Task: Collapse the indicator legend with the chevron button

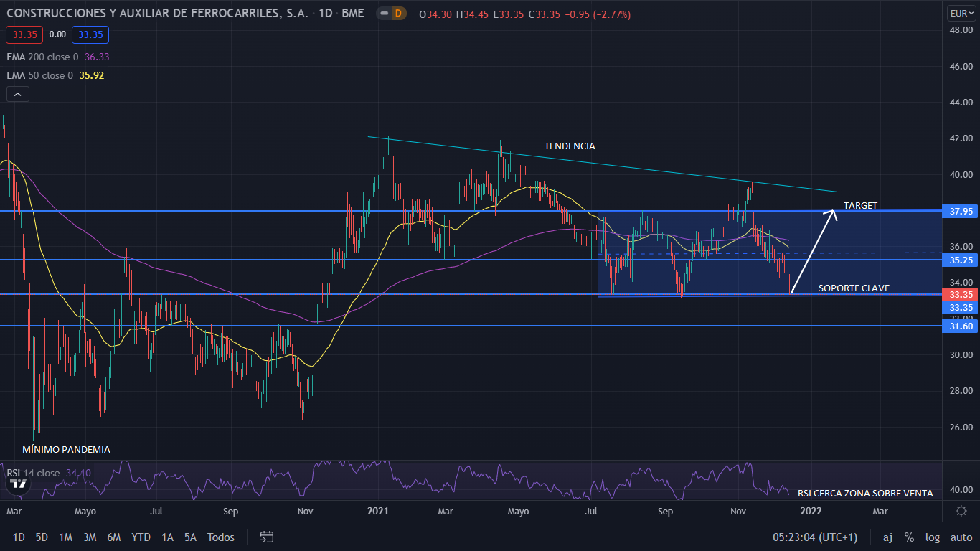Action: tap(17, 94)
